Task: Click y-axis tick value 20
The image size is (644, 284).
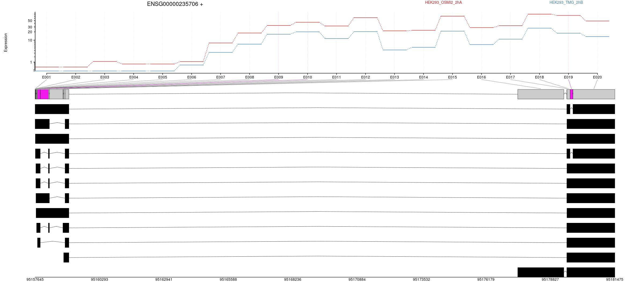Action: point(30,32)
